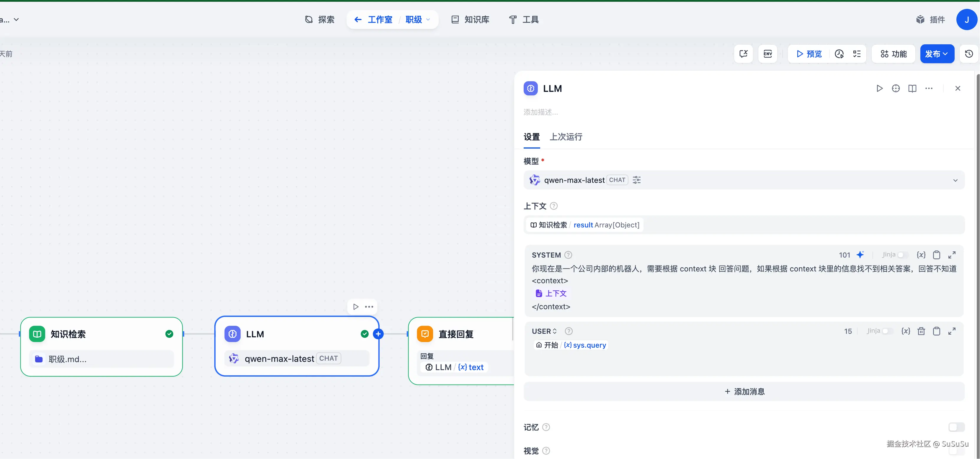The image size is (980, 459).
Task: Click the 添加描述 description field
Action: (540, 112)
